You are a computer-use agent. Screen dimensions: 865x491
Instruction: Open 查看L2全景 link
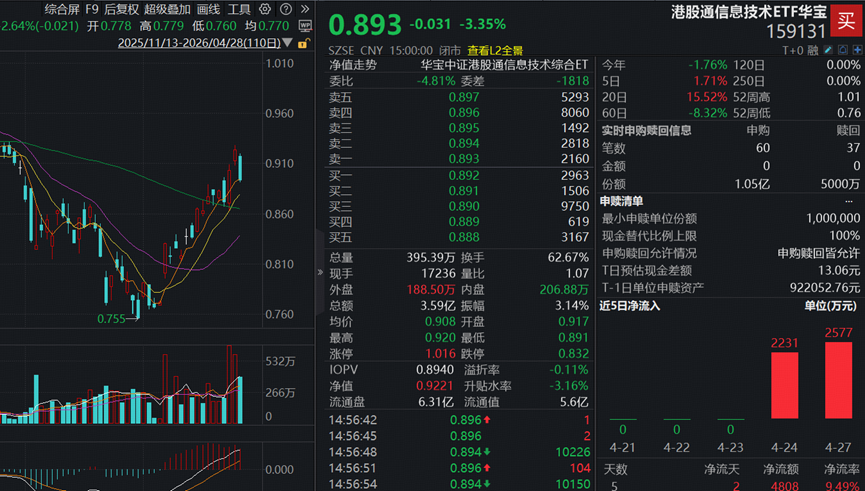(x=495, y=50)
